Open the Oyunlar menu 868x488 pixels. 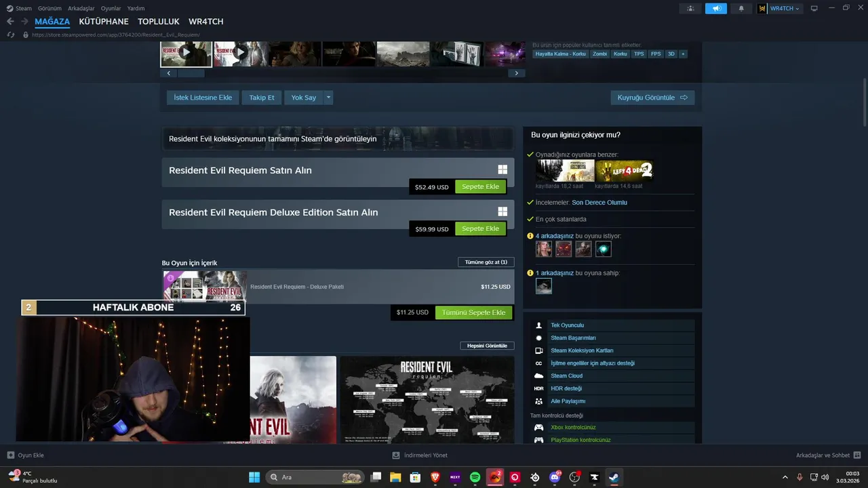click(111, 8)
